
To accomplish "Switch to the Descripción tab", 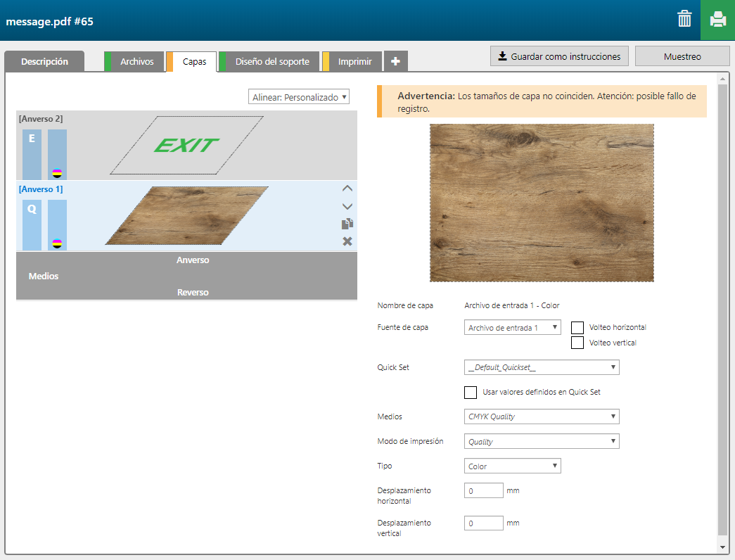I will (44, 61).
